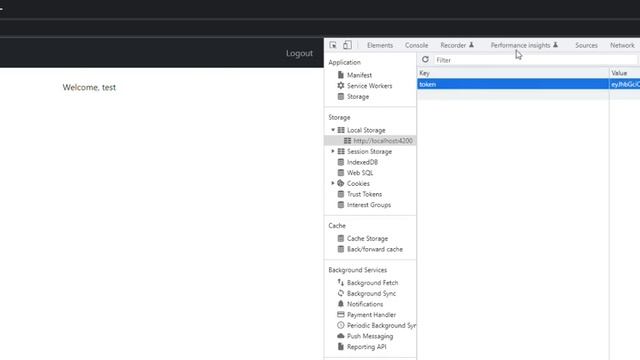Click the Session Storage grid icon
Screen dimensions: 640x360
coord(341,151)
